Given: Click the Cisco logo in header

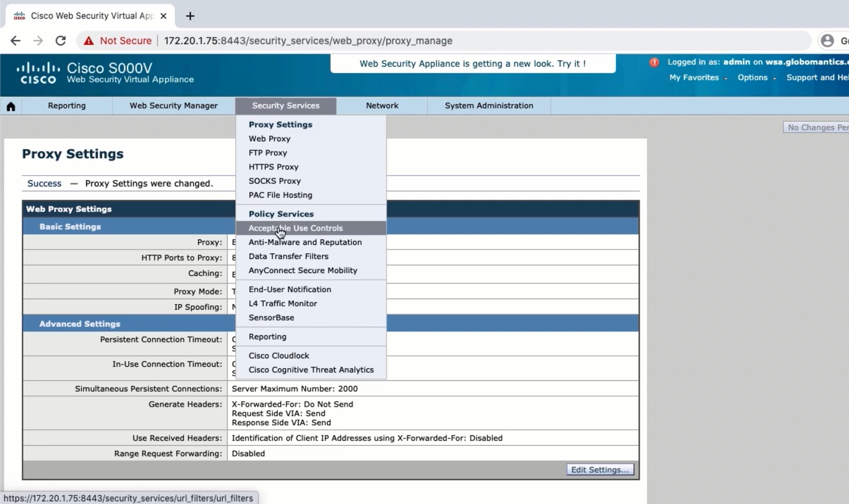Looking at the screenshot, I should [38, 73].
